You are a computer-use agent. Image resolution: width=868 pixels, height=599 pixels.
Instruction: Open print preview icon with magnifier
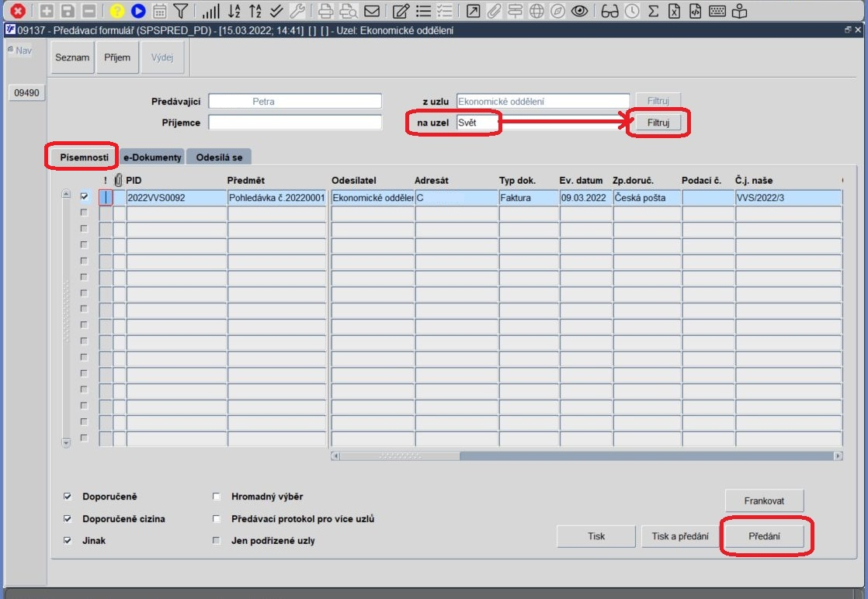click(348, 11)
